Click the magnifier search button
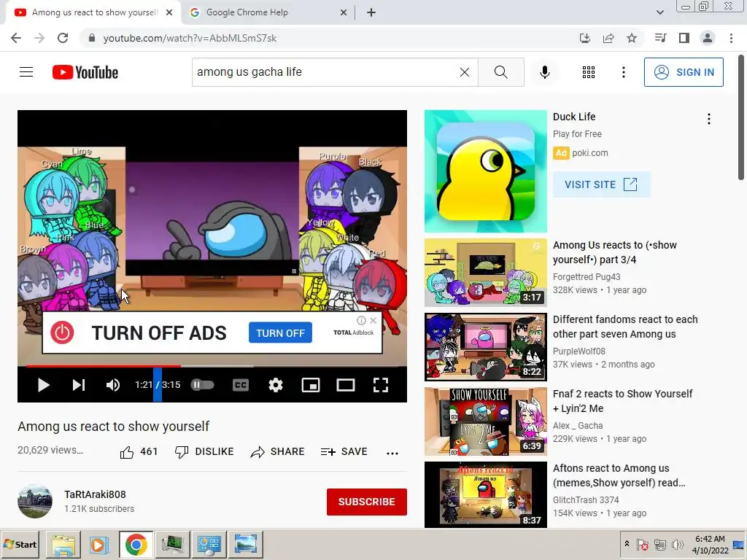The width and height of the screenshot is (747, 560). click(500, 72)
